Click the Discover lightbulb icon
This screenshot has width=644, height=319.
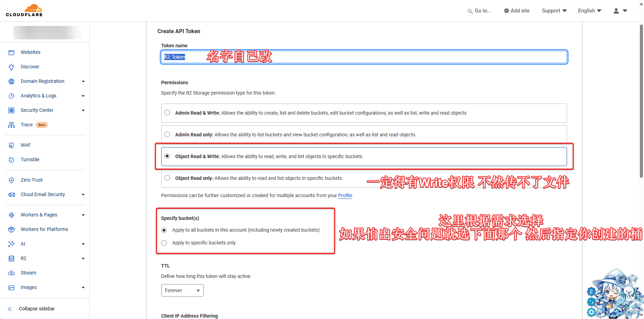11,67
